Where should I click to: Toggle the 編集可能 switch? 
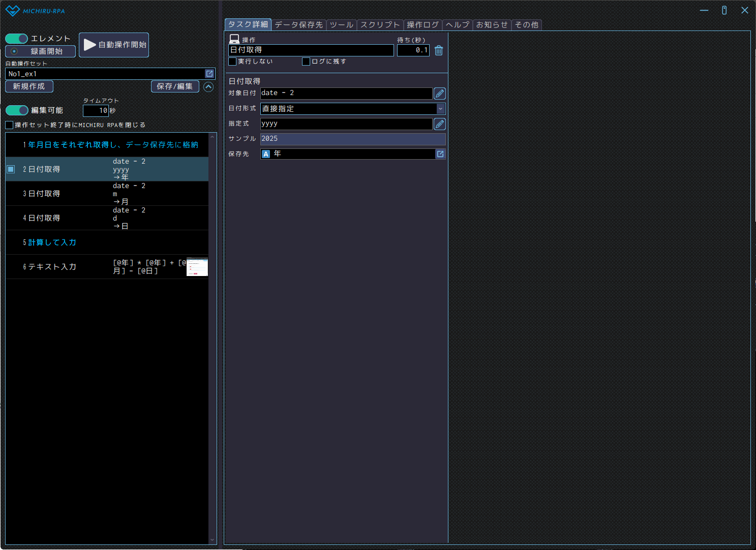point(17,110)
